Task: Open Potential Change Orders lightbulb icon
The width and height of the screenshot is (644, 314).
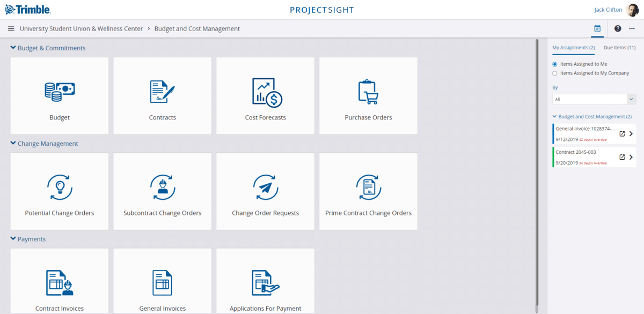Action: 60,188
